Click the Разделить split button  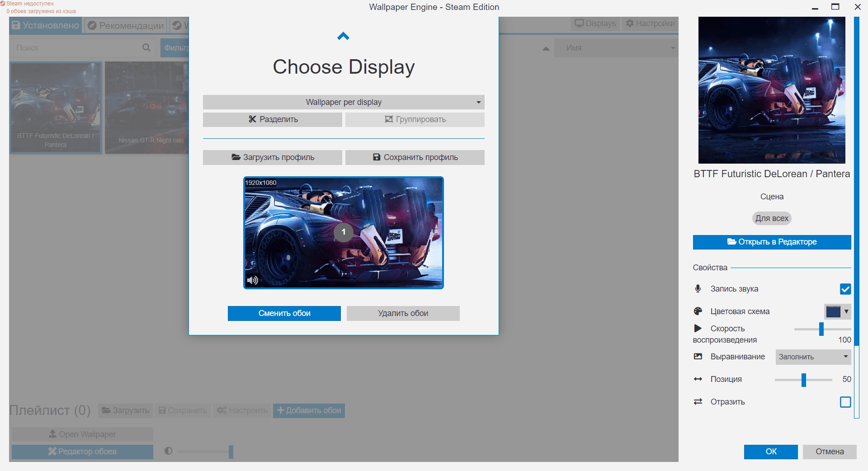pyautogui.click(x=273, y=119)
